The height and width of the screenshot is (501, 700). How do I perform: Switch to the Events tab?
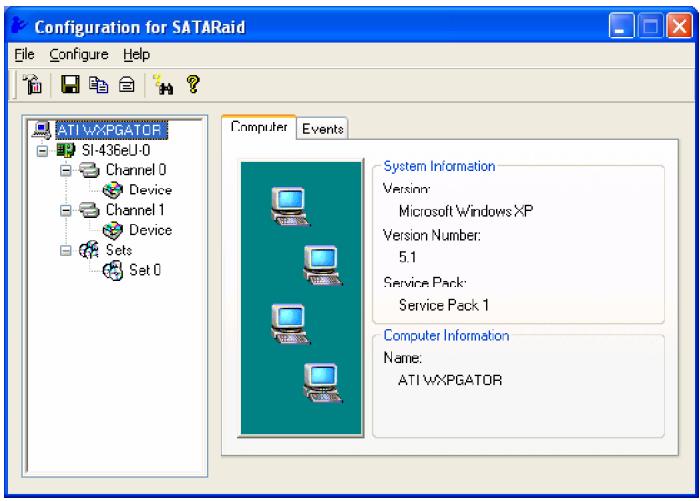coord(322,129)
